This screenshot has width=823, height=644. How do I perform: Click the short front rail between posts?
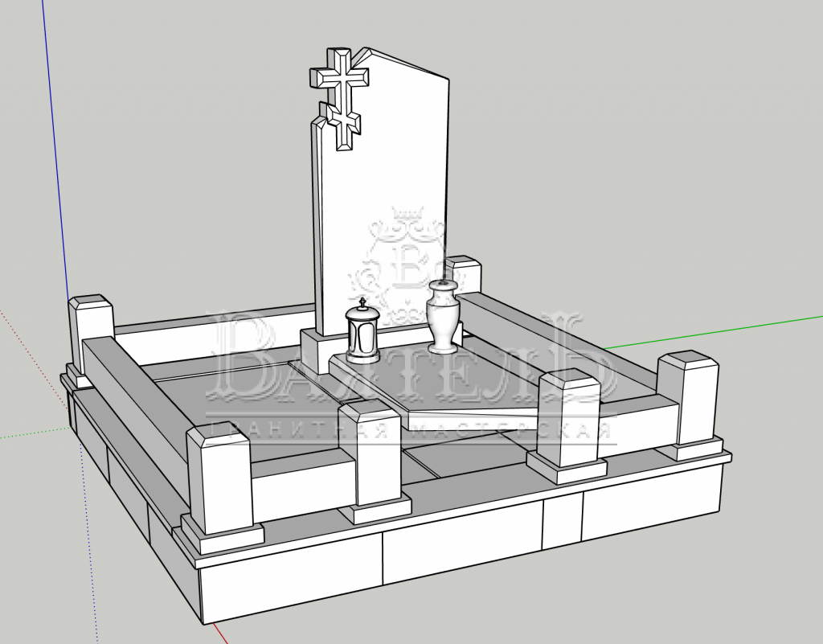(x=304, y=482)
